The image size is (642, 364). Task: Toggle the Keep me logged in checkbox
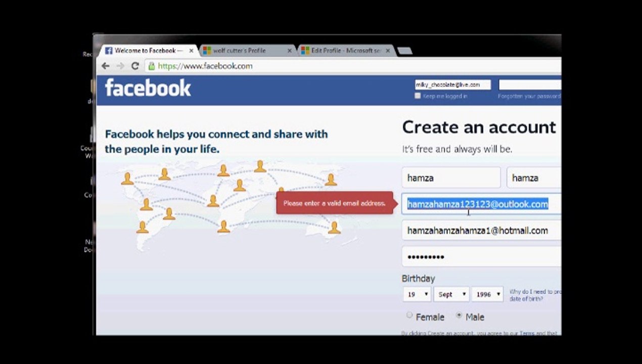(x=418, y=96)
